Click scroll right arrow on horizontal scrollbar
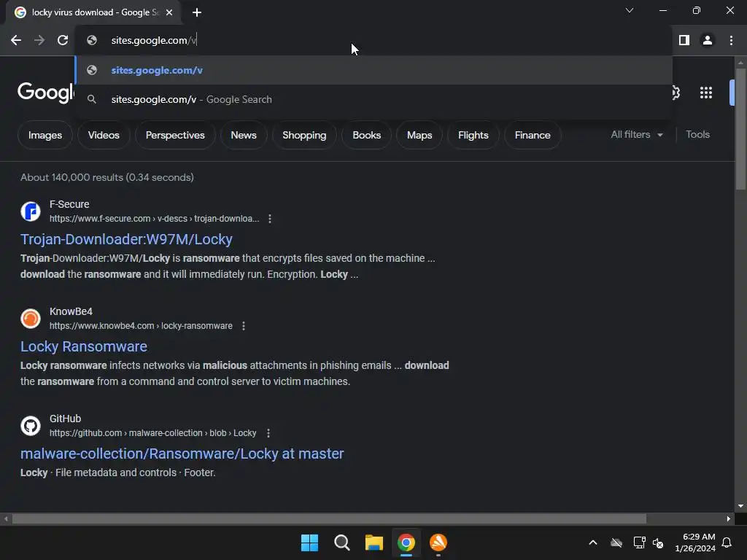Image resolution: width=747 pixels, height=560 pixels. (729, 518)
